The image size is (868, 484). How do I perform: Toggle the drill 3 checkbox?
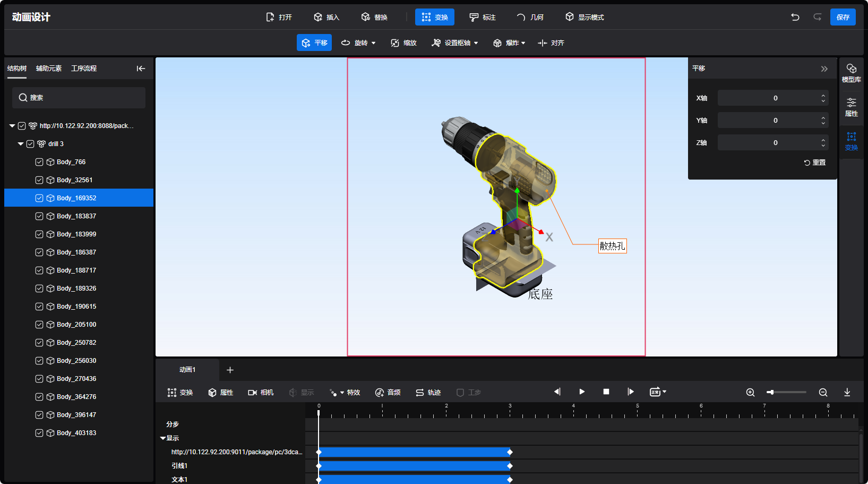point(30,144)
